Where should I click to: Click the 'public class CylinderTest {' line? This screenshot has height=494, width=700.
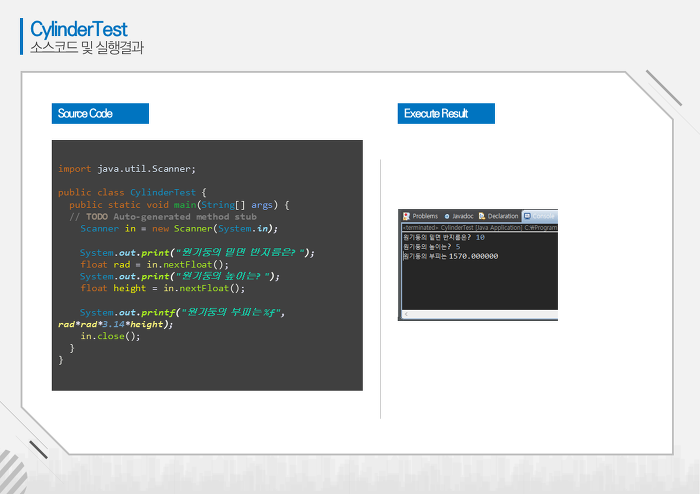click(132, 193)
